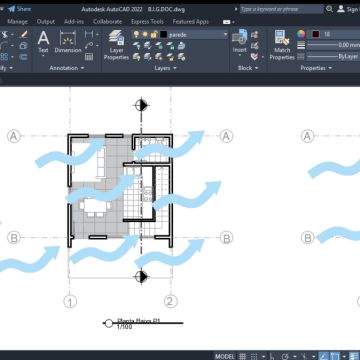The height and width of the screenshot is (360, 360).
Task: Click the Block Editor icon
Action: click(x=255, y=46)
